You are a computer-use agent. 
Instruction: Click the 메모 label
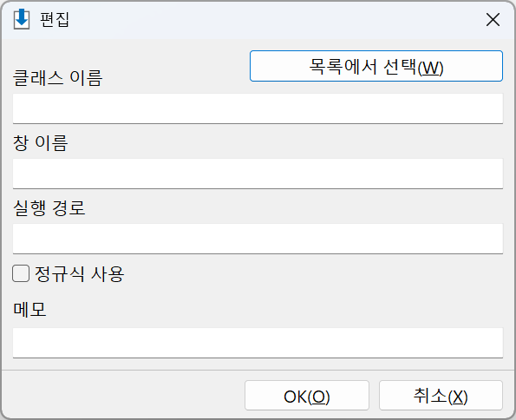29,309
